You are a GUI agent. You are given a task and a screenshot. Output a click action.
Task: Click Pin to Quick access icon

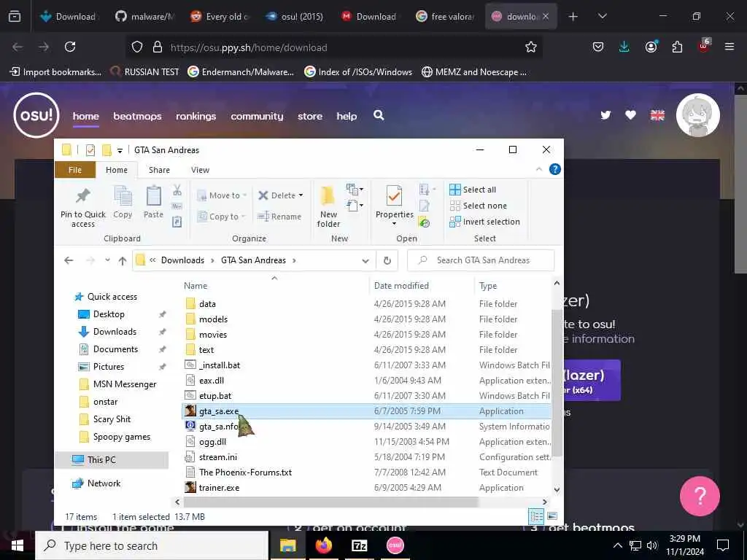coord(83,195)
